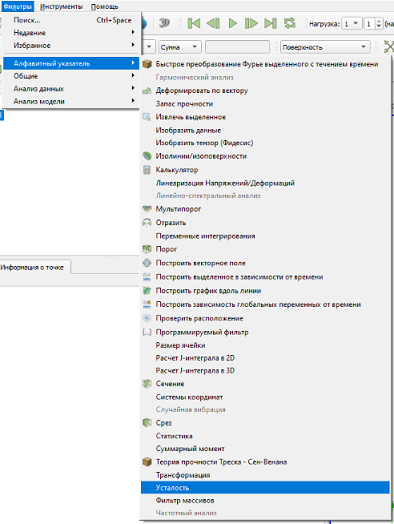Click Построить векторное поле icon
394x524 pixels.
[147, 263]
